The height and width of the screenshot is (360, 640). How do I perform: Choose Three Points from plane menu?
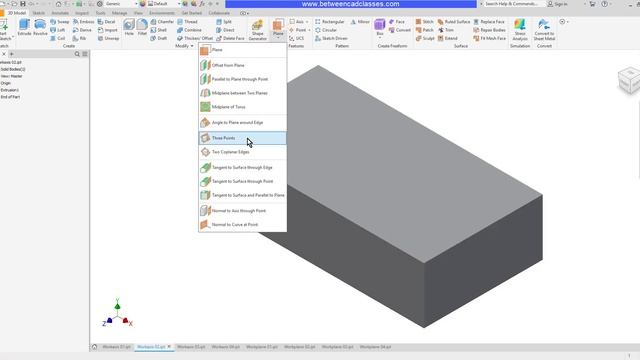click(242, 138)
